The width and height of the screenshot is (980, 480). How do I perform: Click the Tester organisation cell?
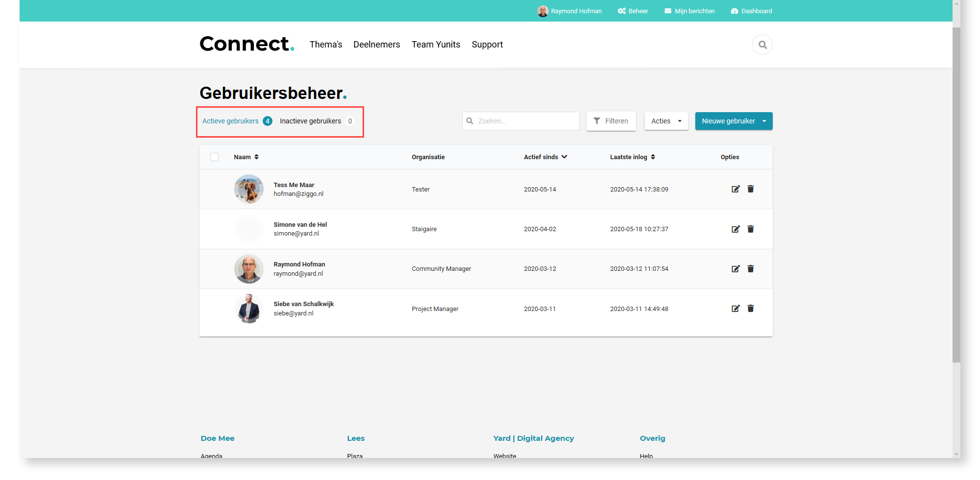click(x=421, y=190)
